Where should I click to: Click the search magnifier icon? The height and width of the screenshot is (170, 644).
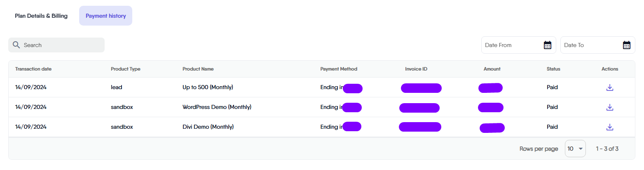click(x=16, y=45)
